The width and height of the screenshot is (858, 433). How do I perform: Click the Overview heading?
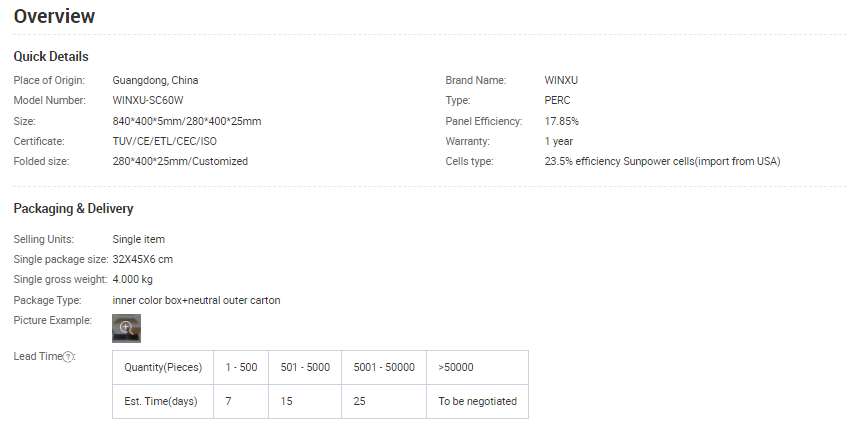click(55, 16)
